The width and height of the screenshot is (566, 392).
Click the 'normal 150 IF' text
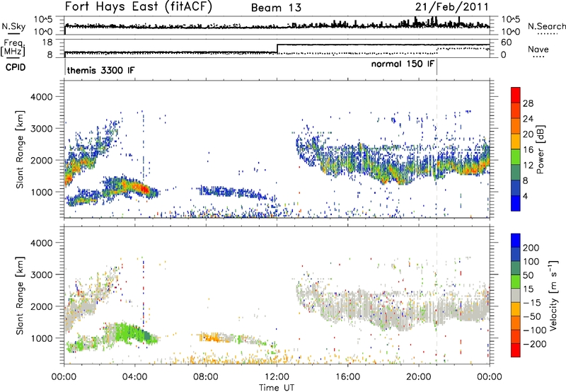tap(403, 64)
